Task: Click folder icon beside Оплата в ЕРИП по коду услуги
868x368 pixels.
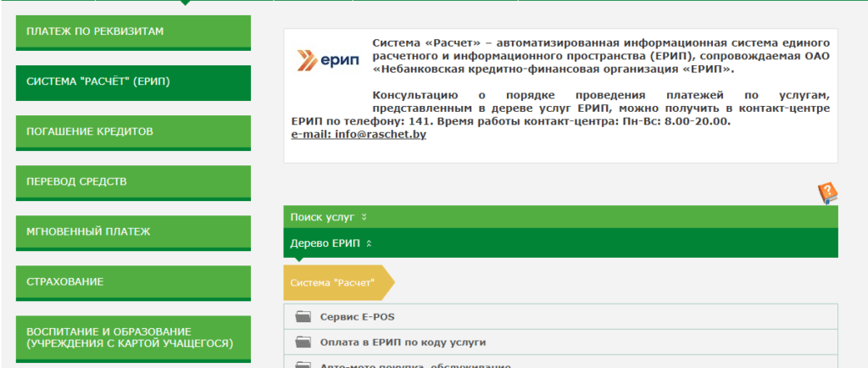Action: click(304, 343)
